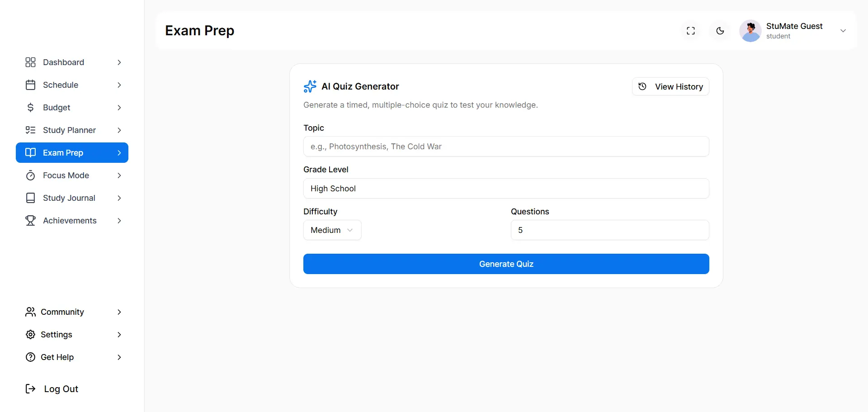The image size is (868, 412).
Task: Focus the Topic text input field
Action: coord(506,147)
